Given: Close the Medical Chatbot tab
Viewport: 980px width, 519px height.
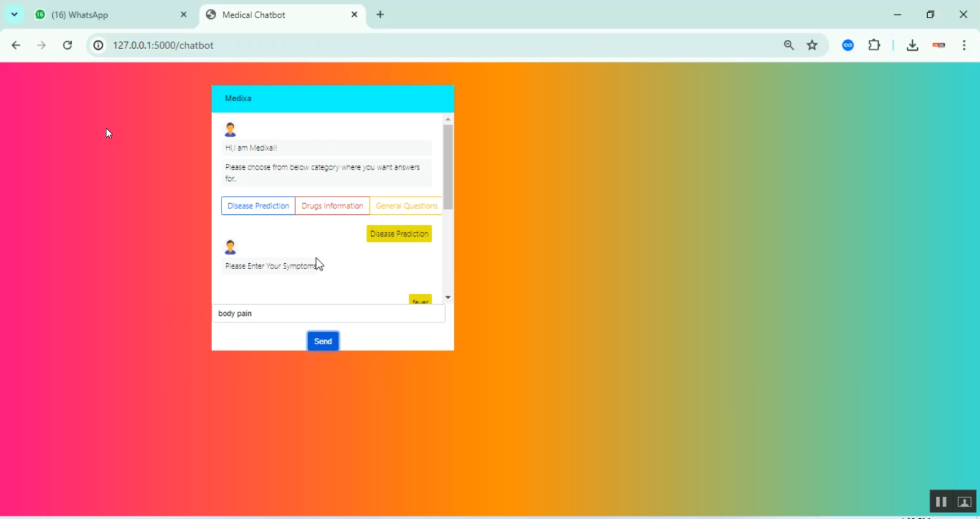Looking at the screenshot, I should point(354,14).
